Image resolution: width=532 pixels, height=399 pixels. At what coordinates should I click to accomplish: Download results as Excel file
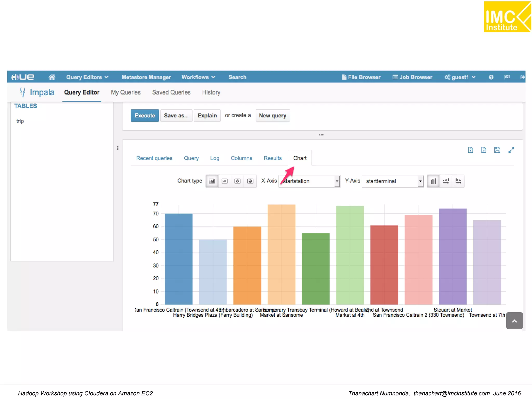pos(470,150)
